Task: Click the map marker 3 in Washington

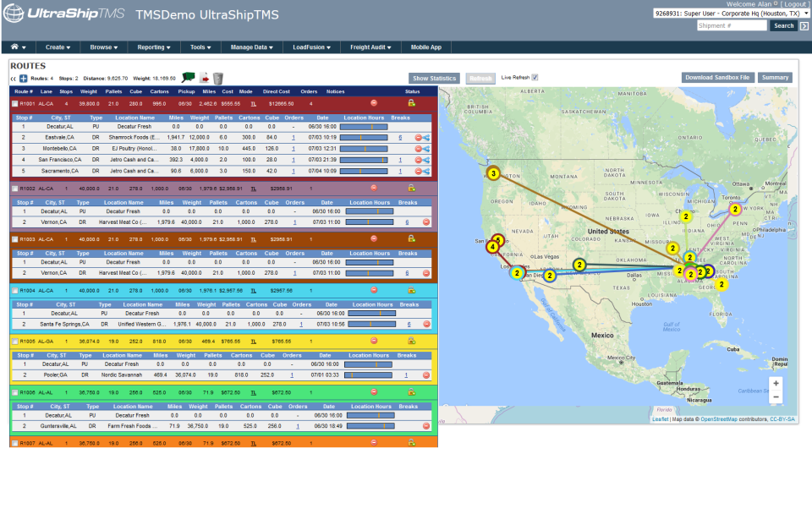Action: (x=493, y=173)
